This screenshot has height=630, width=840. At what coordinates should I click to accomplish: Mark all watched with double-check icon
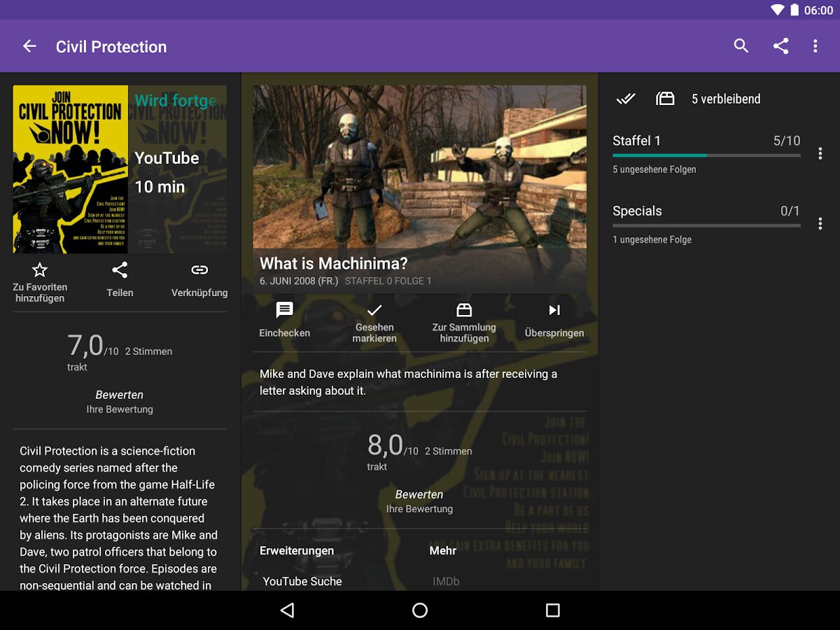[x=626, y=99]
